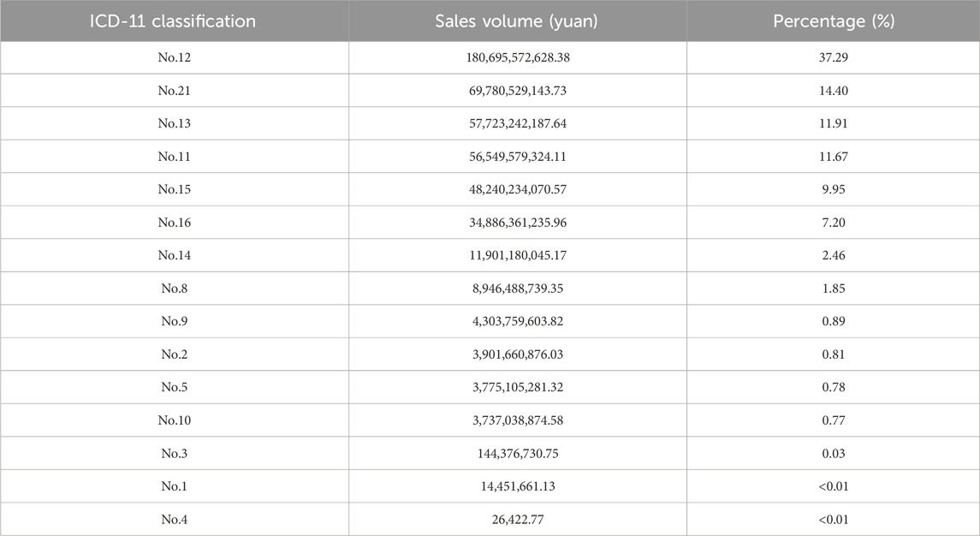Select the sales value 48,240,234,070.57
980x536 pixels.
pos(518,189)
